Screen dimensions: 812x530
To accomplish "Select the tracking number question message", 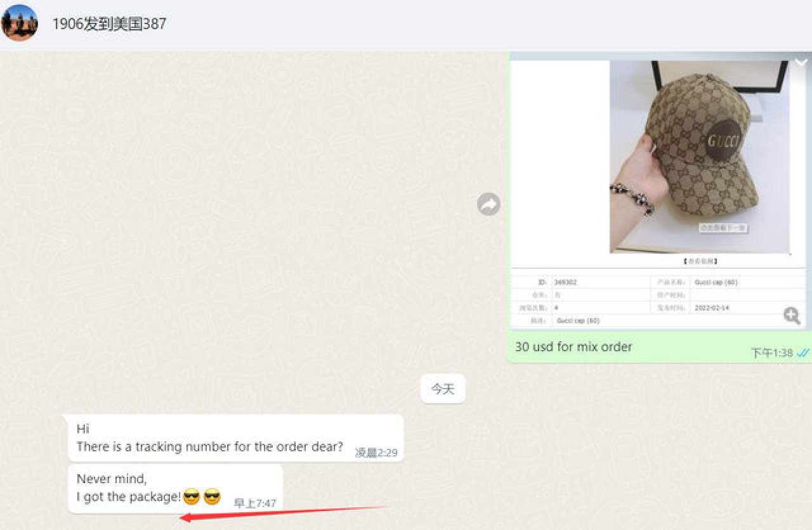I will coord(209,446).
